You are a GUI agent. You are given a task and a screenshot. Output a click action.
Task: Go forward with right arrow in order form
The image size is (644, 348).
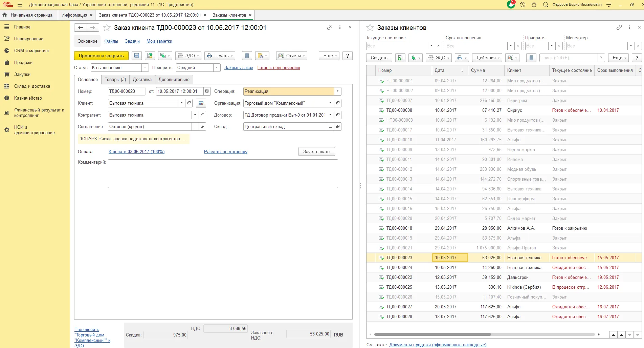(93, 28)
